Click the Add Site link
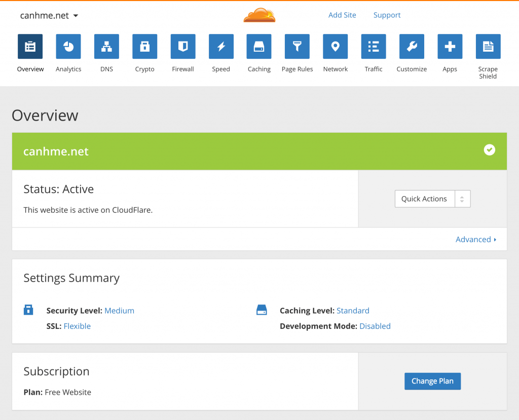The width and height of the screenshot is (519, 420). coord(342,15)
